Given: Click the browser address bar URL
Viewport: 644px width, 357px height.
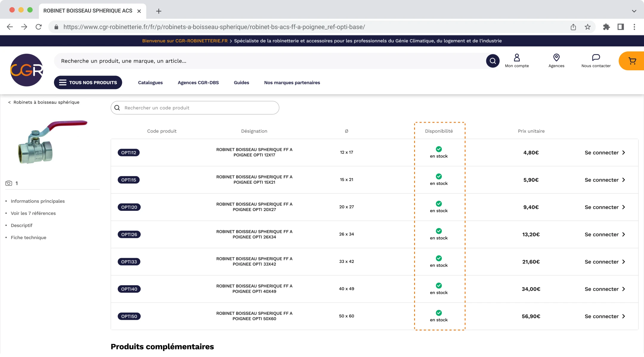Looking at the screenshot, I should point(214,27).
